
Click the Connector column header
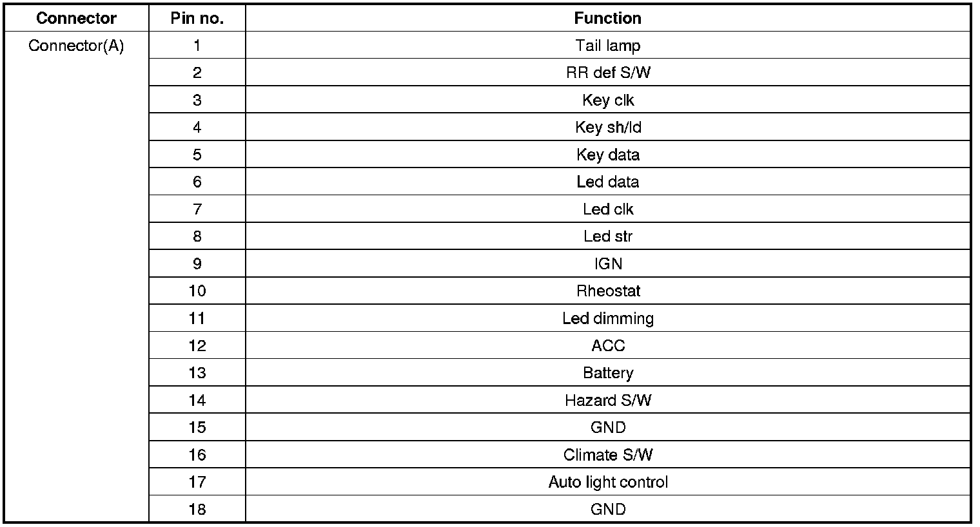[76, 18]
